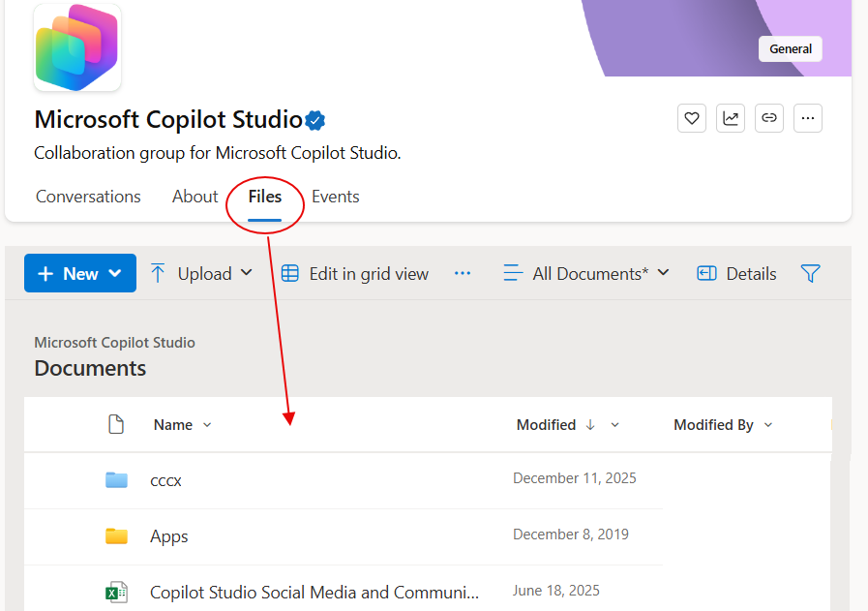Toggle the Details pane
868x611 pixels.
pos(736,273)
